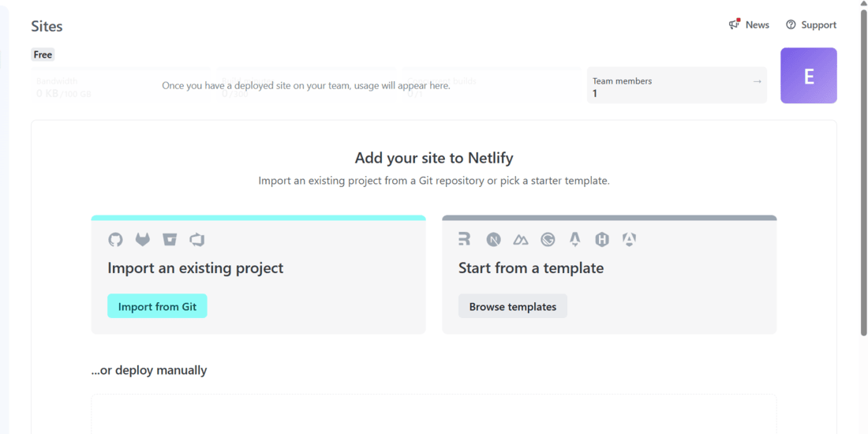Click the Azure DevOps icon
The height and width of the screenshot is (434, 868).
pyautogui.click(x=197, y=239)
